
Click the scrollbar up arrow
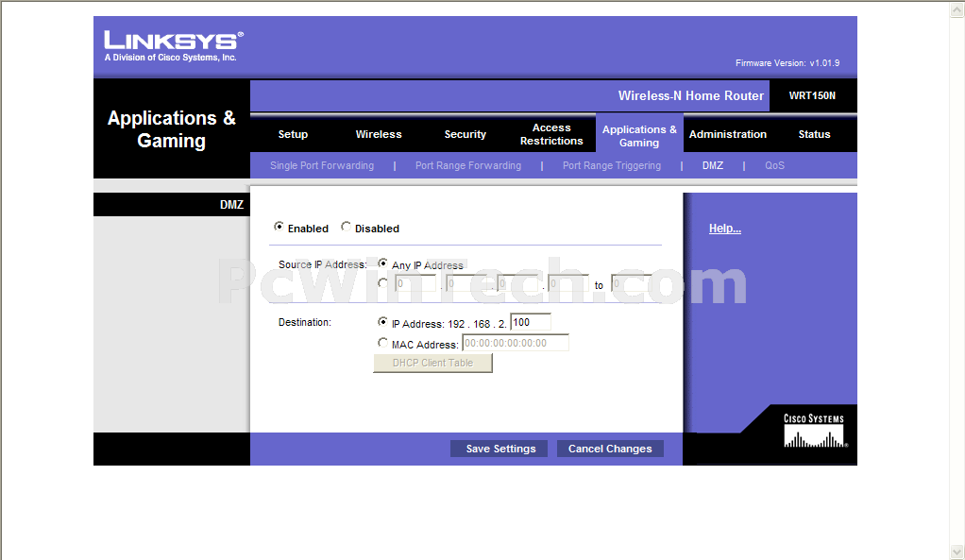pyautogui.click(x=957, y=9)
